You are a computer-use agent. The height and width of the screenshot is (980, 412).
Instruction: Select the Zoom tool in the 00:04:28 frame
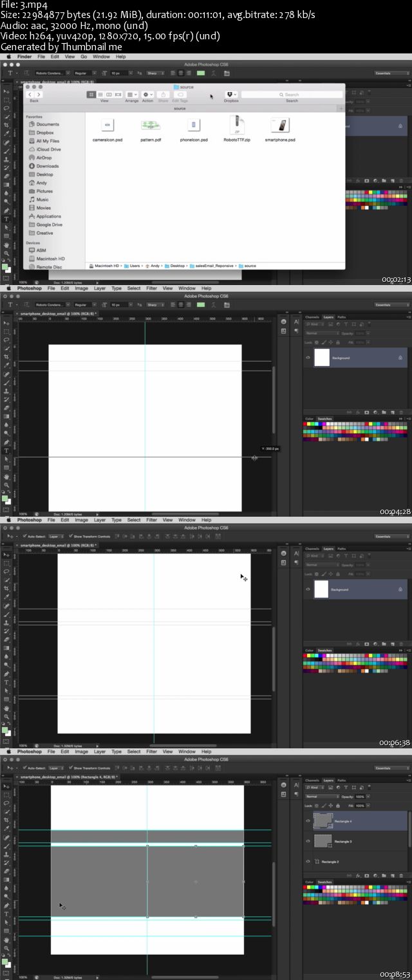coord(6,485)
